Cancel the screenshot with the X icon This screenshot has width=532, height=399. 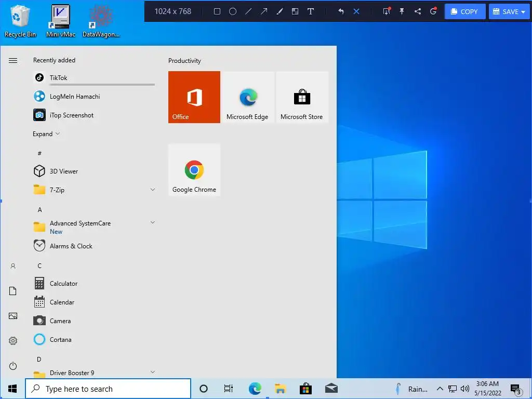coord(356,11)
